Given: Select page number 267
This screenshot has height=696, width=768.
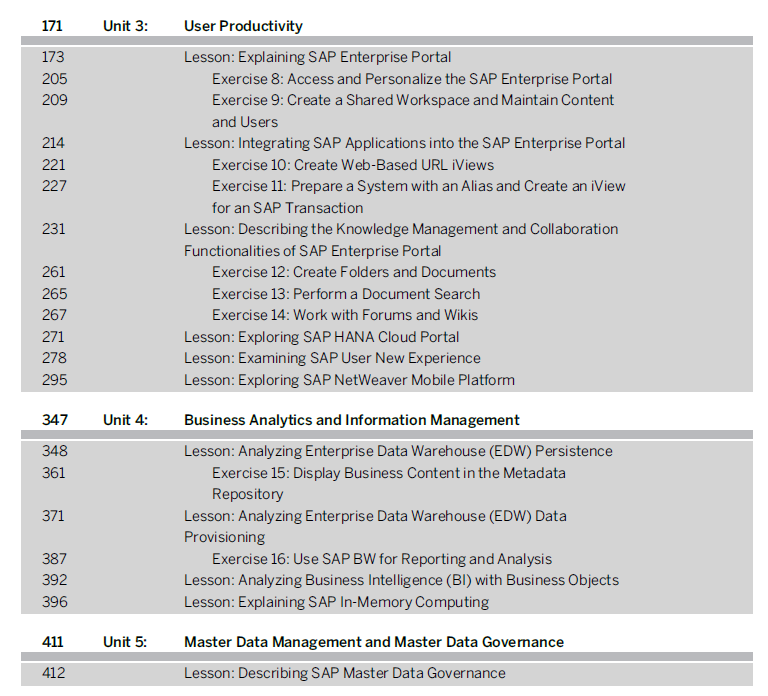Looking at the screenshot, I should pyautogui.click(x=54, y=315).
